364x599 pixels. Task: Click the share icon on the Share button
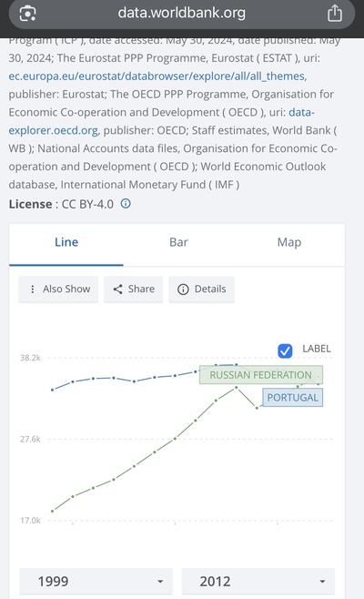tap(117, 289)
